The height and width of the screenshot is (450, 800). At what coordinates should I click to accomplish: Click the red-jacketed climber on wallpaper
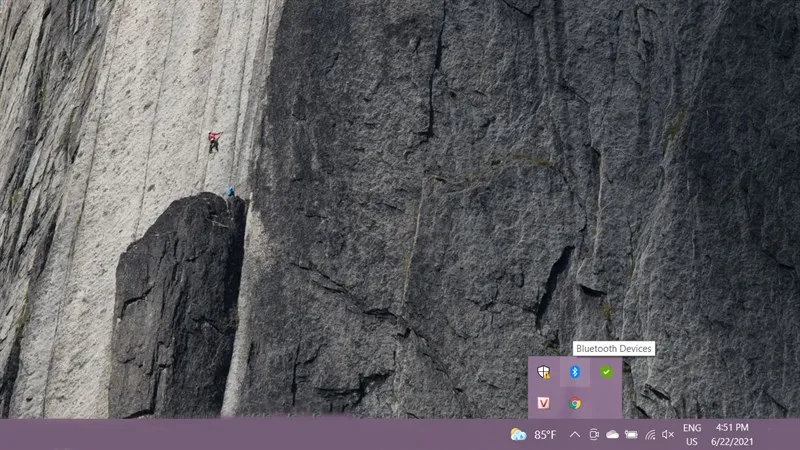(213, 140)
